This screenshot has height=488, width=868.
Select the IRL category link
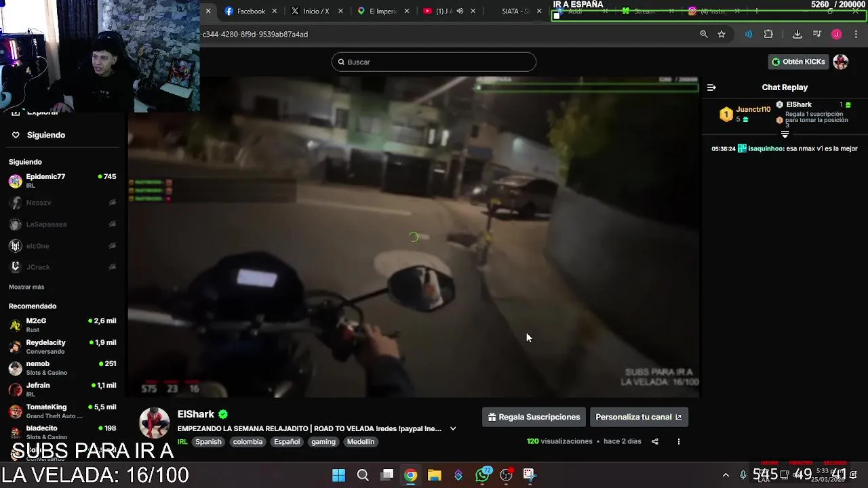click(x=182, y=442)
